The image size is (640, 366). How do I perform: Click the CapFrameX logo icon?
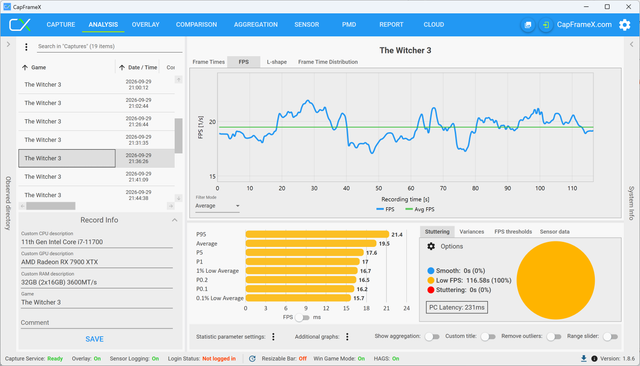pyautogui.click(x=20, y=24)
